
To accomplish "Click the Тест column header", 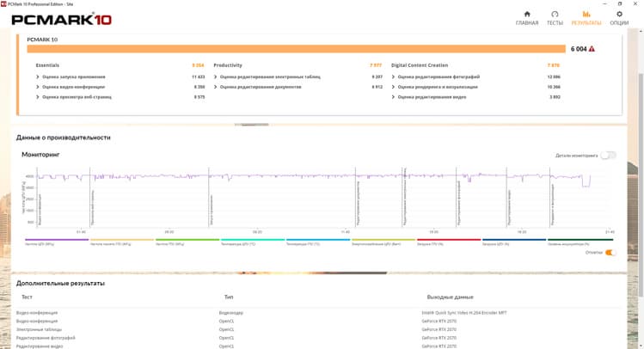I will 27,297.
